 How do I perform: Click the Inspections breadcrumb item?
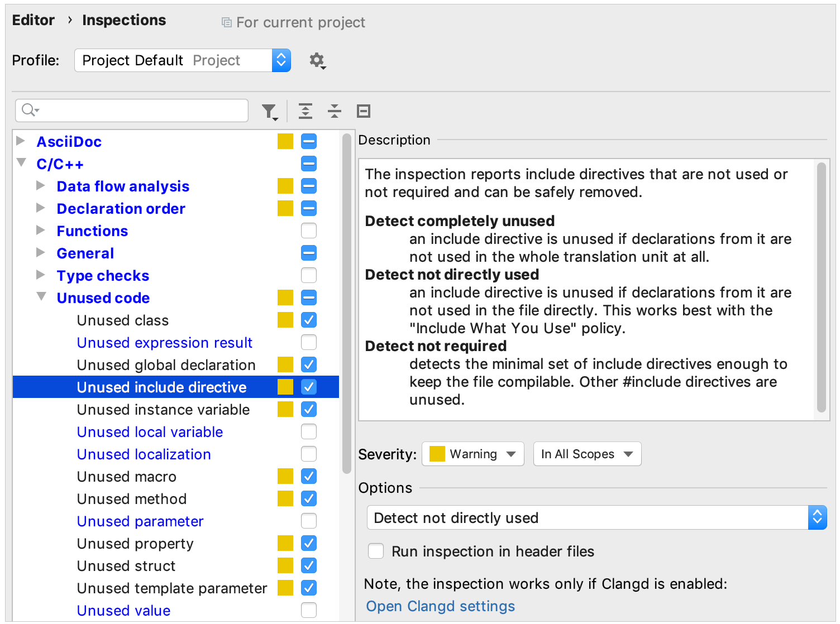pyautogui.click(x=124, y=20)
